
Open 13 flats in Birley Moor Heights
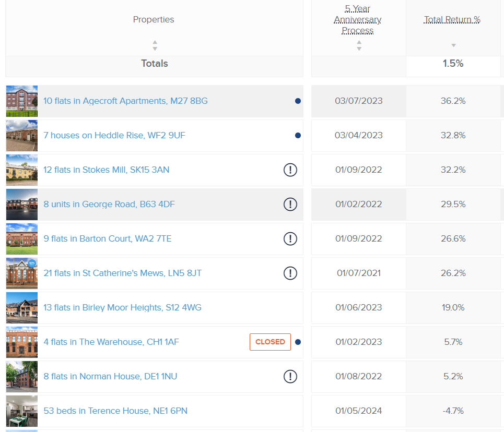[x=122, y=307]
